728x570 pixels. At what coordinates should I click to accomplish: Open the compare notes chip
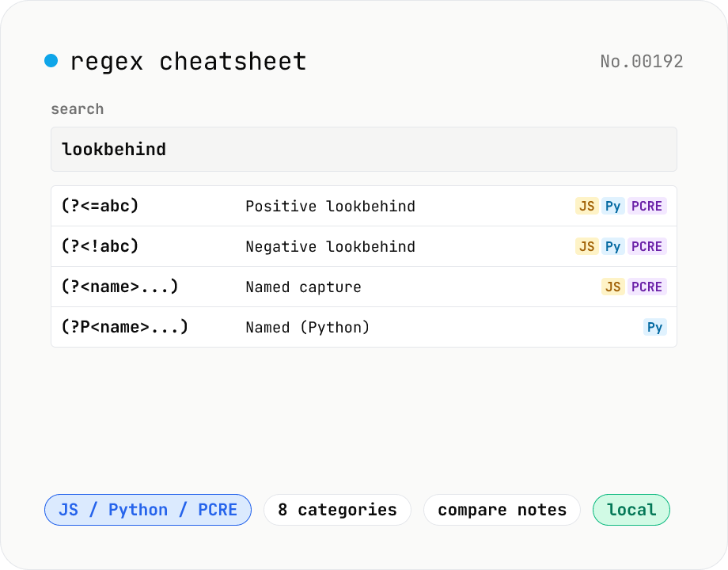click(x=502, y=510)
